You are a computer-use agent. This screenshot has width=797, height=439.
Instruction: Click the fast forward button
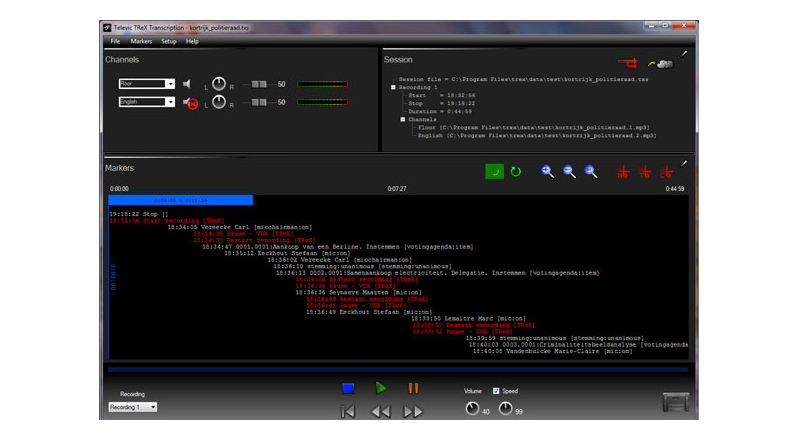[412, 411]
